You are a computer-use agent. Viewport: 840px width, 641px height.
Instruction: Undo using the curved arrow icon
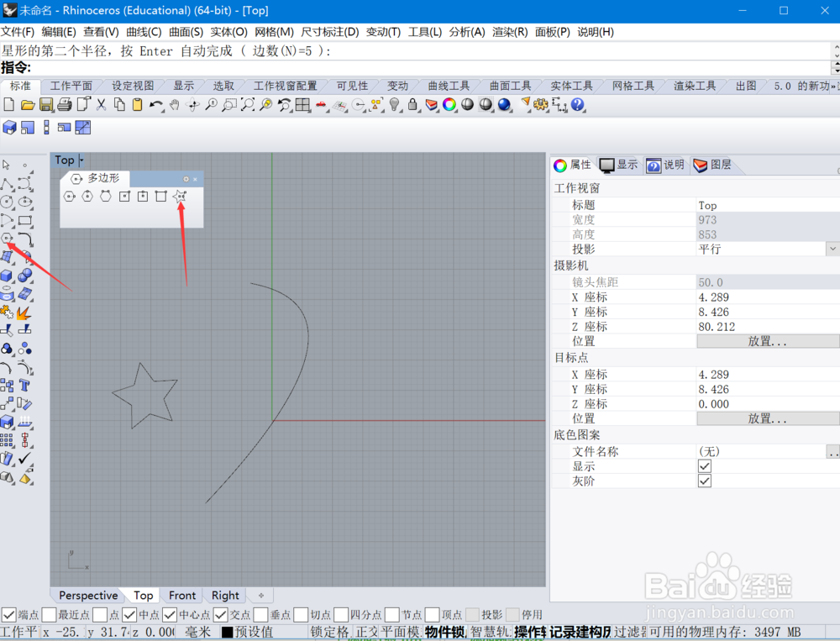pos(156,104)
